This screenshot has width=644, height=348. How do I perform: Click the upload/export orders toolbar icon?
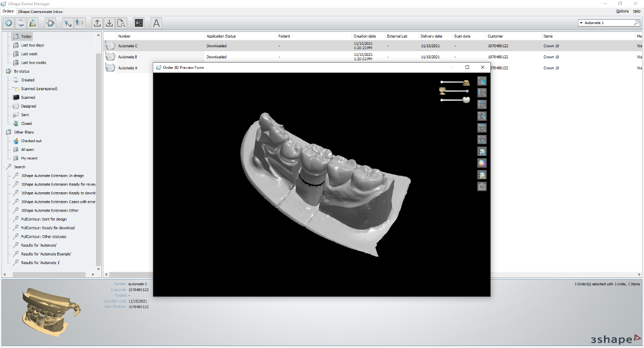point(97,23)
